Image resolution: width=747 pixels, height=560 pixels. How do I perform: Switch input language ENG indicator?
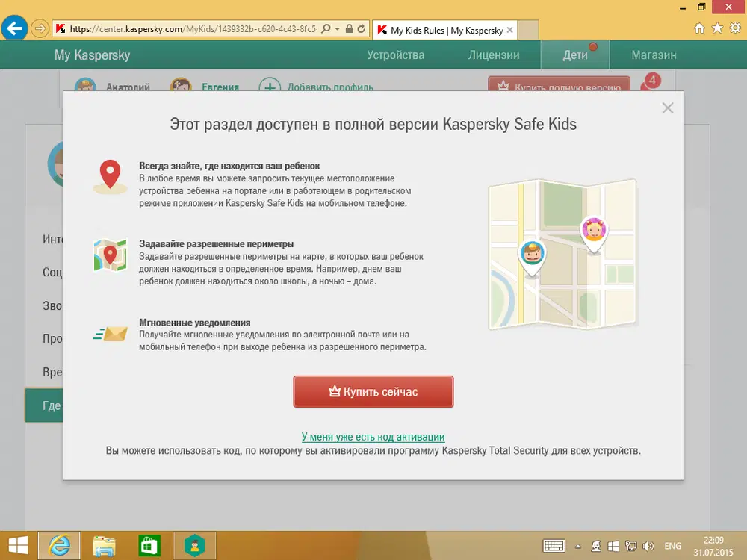673,547
